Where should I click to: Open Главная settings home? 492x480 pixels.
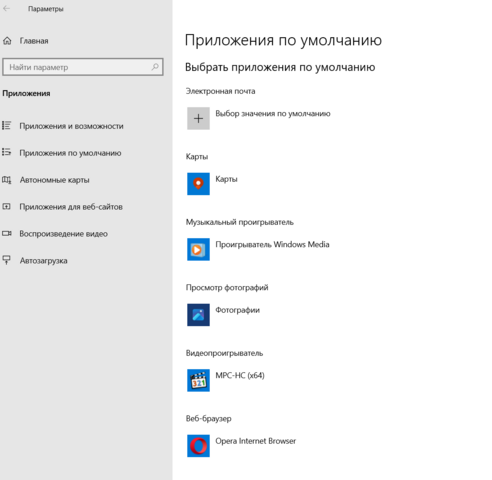click(x=34, y=41)
